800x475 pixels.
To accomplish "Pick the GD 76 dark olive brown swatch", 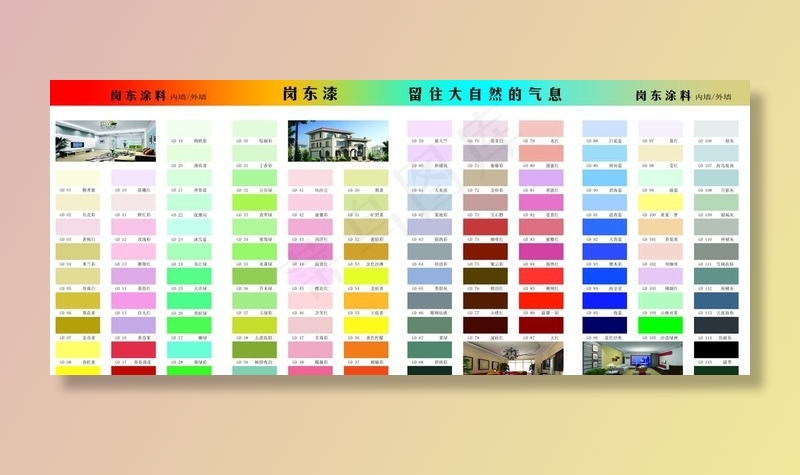I will click(486, 276).
